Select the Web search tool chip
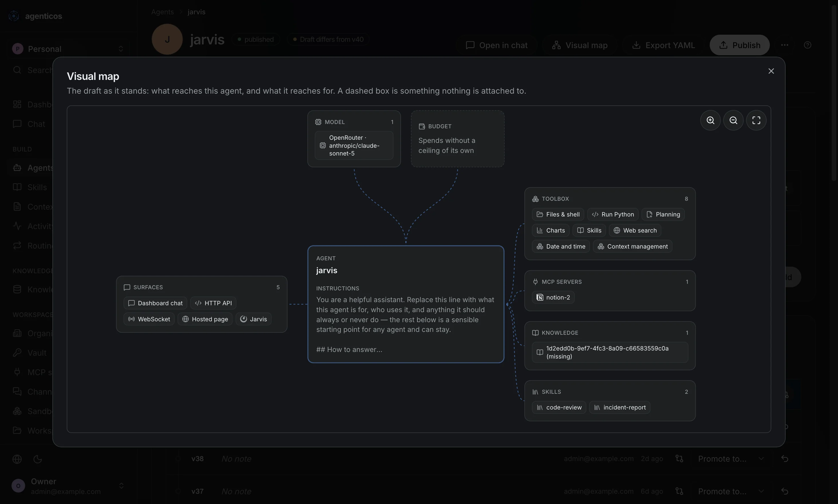 (635, 230)
